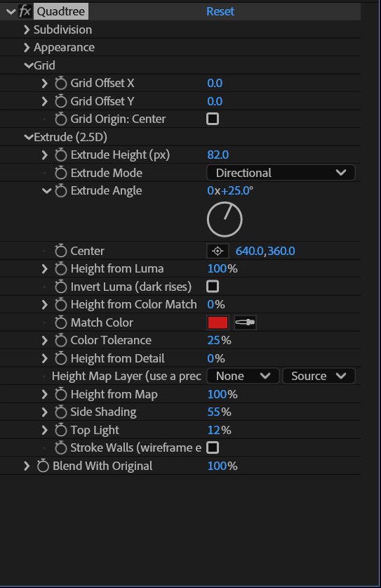Check the Grid Origin: Center checkbox

coord(213,119)
